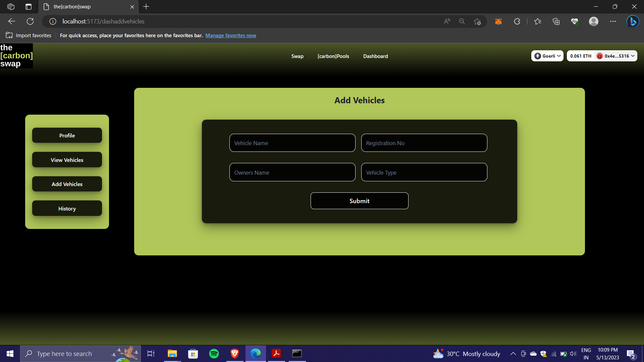The height and width of the screenshot is (362, 644).
Task: Open Collections in the browser toolbar
Action: 556,21
